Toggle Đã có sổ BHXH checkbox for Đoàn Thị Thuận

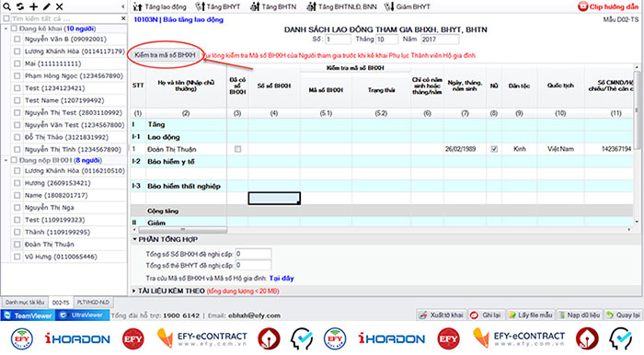[237, 149]
